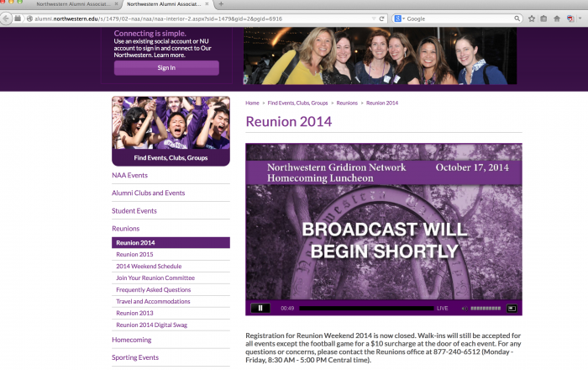
Task: Open the browser toolbar overflow arrow
Action: [x=580, y=18]
